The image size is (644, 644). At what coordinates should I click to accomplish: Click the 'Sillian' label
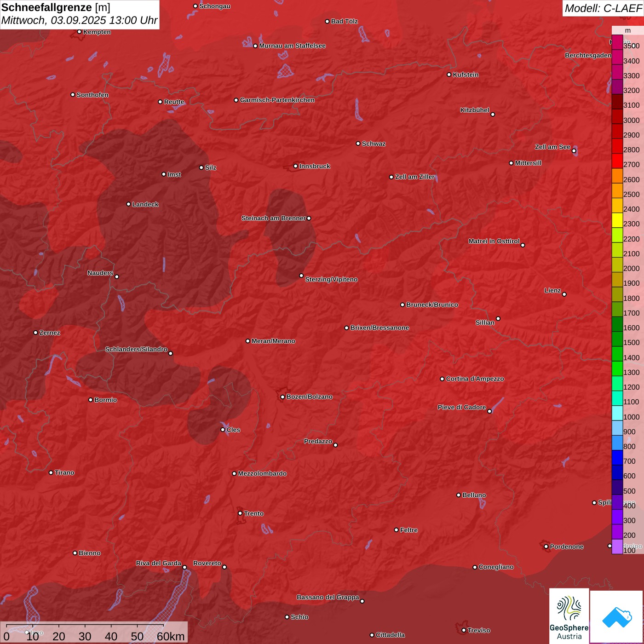(x=485, y=322)
